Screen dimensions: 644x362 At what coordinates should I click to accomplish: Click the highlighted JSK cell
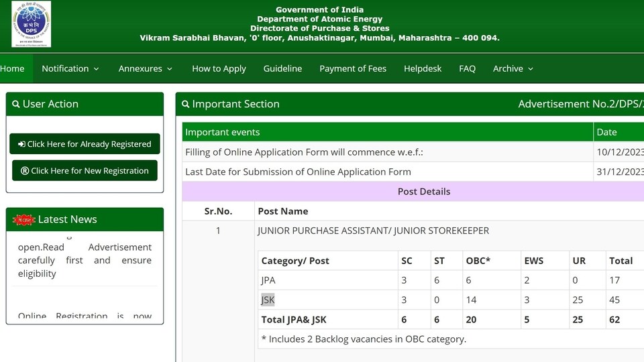click(268, 300)
